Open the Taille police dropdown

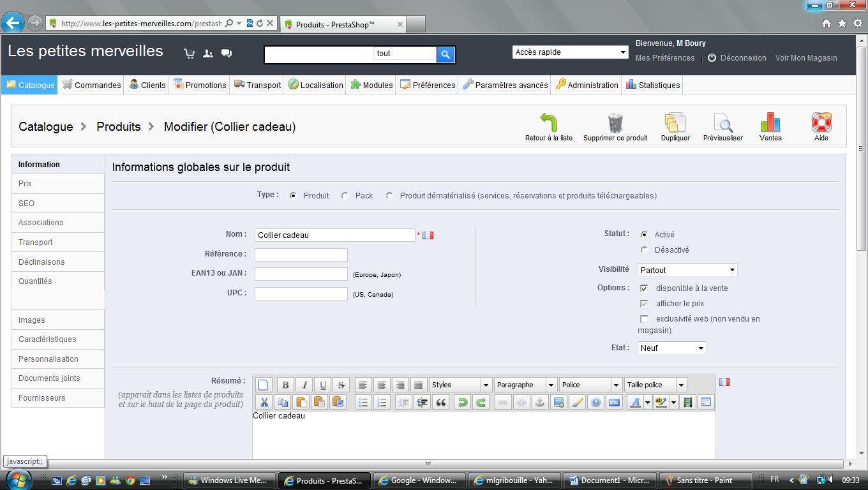pos(655,385)
